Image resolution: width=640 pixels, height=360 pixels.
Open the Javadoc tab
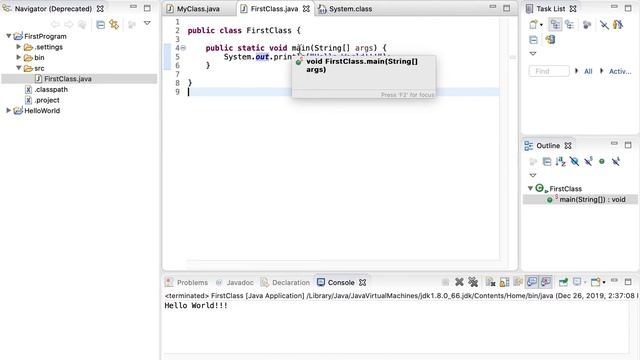235,282
